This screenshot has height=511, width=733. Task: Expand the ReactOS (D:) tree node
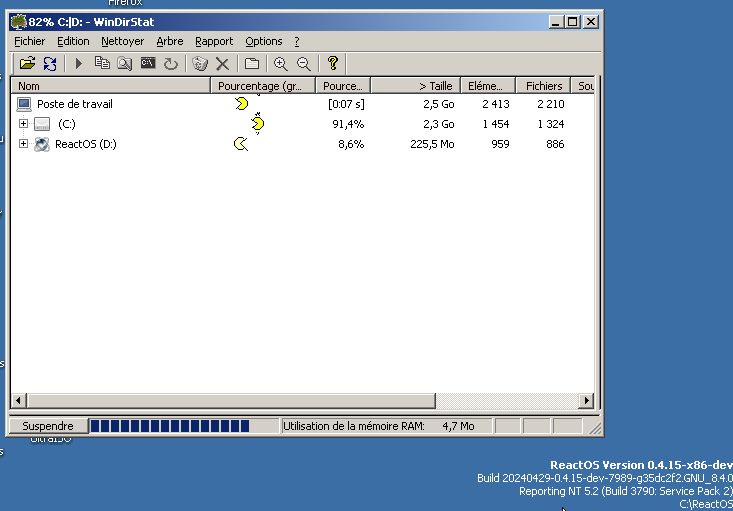pyautogui.click(x=23, y=144)
